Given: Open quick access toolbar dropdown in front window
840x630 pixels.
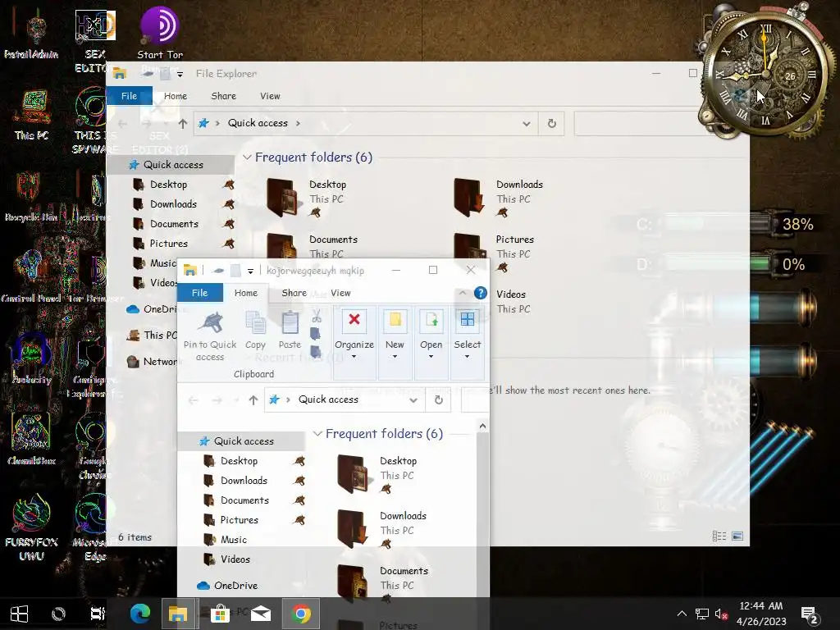Looking at the screenshot, I should 250,271.
